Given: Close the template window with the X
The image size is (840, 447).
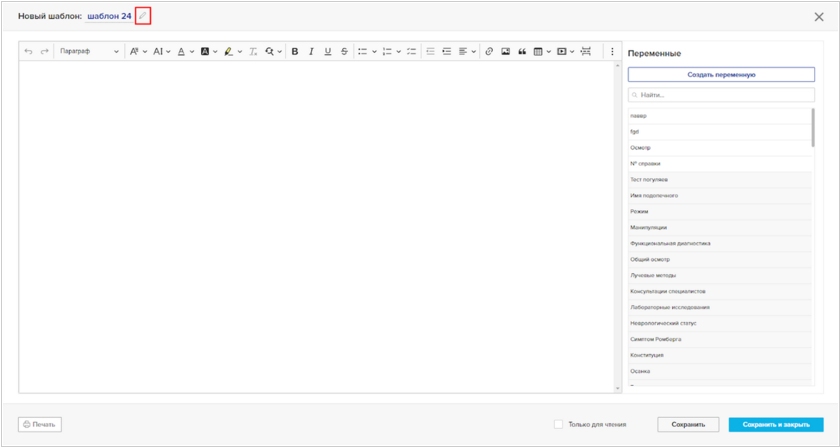Looking at the screenshot, I should pyautogui.click(x=819, y=17).
